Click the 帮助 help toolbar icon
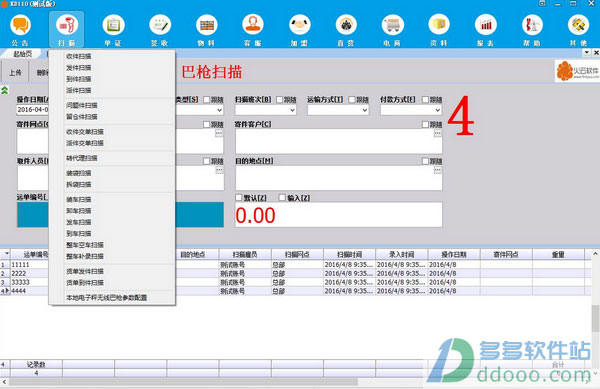 pos(532,29)
